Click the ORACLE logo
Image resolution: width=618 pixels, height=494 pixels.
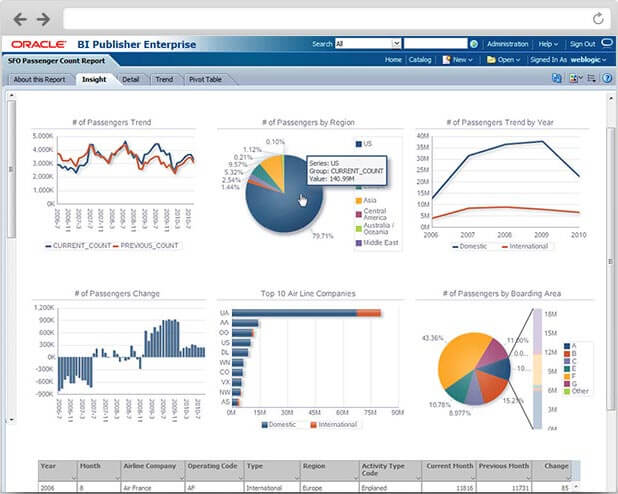click(x=38, y=44)
